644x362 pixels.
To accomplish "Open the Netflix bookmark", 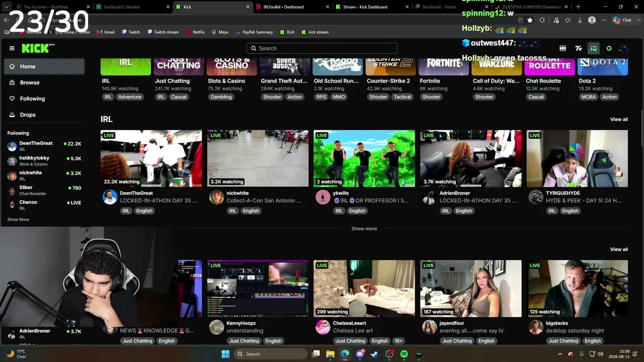I will tap(195, 32).
